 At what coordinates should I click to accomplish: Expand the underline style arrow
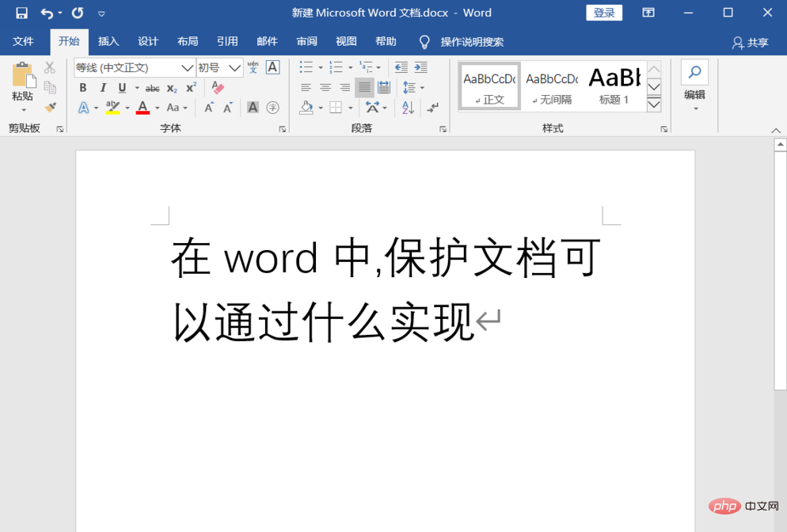pos(136,88)
